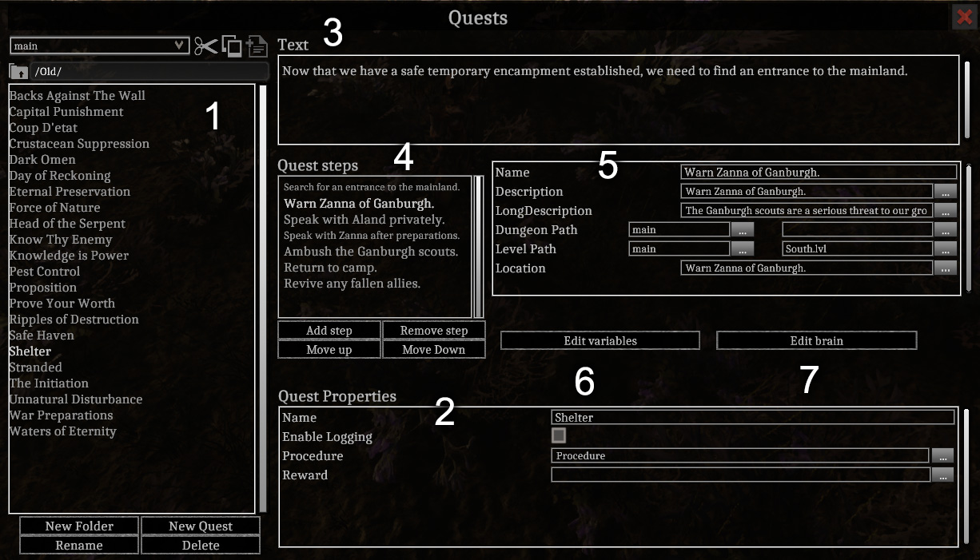Select quest Force of Nature
The image size is (980, 560).
pos(54,208)
